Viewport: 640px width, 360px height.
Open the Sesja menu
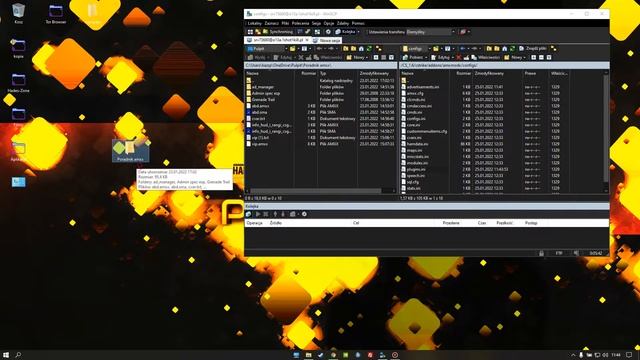tap(316, 23)
